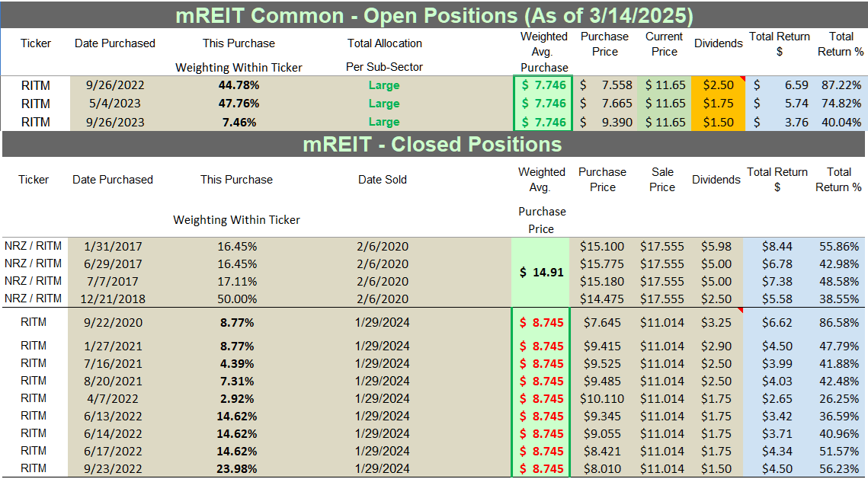Viewport: 868px width, 479px height.
Task: Click the red comment marker on $2.50 dividends cell
Action: 742,78
